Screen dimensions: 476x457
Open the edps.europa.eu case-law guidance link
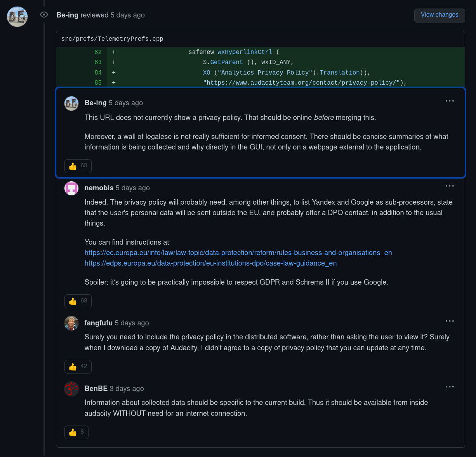coord(210,263)
